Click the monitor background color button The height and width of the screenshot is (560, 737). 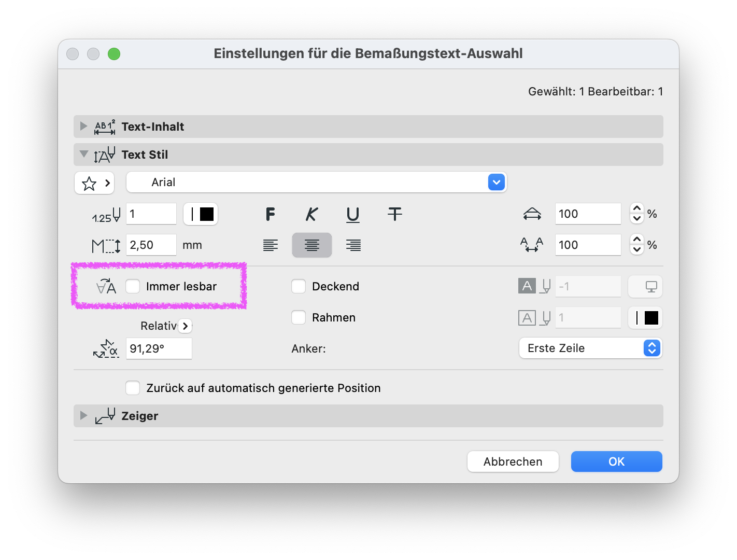tap(645, 286)
